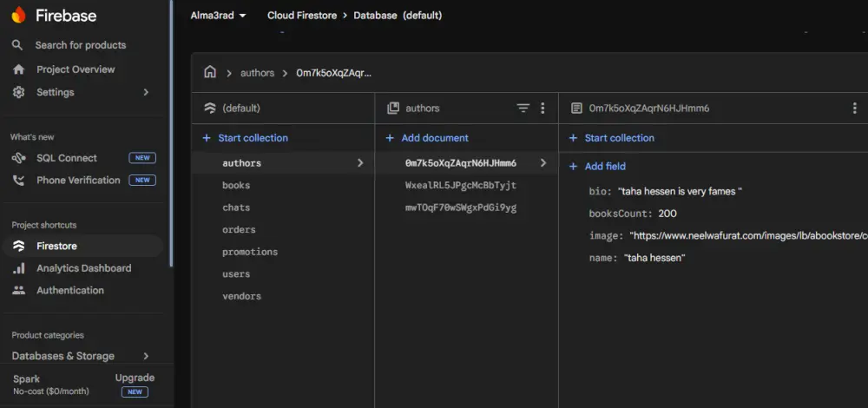Click the Project Overview home icon
This screenshot has width=868, height=408.
(18, 69)
